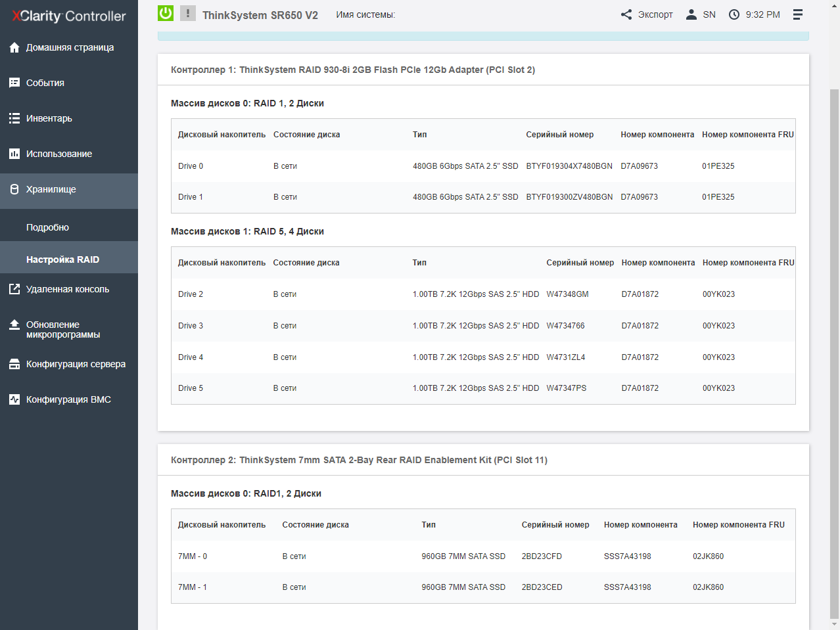This screenshot has height=630, width=840.
Task: Click FRU number 02JK860 for 7MM - 0
Action: click(709, 556)
